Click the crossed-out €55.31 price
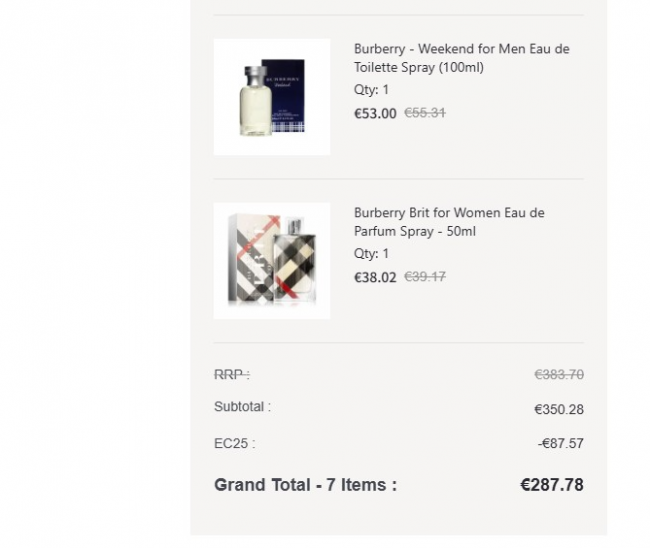The image size is (650, 548). tap(425, 113)
